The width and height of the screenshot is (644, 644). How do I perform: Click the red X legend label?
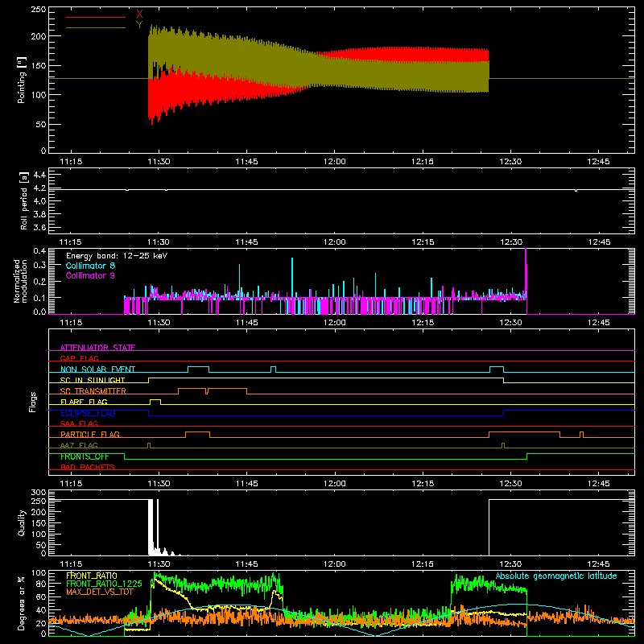pos(139,14)
